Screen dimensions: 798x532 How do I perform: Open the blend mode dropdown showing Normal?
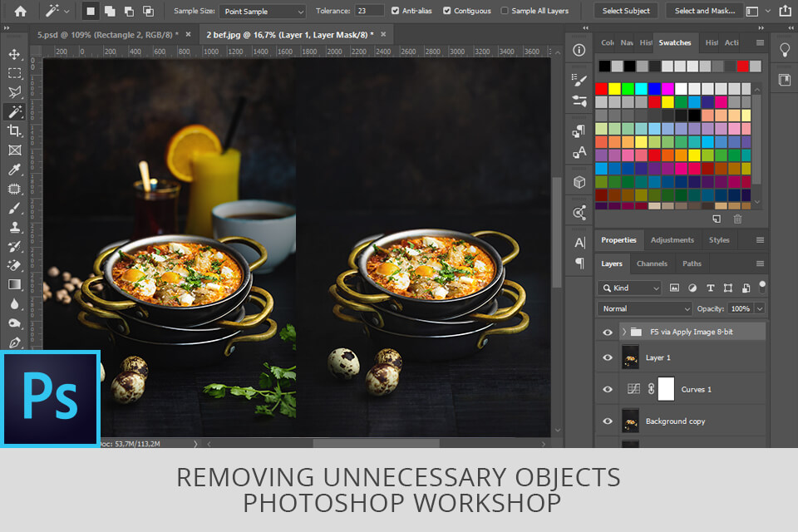(644, 308)
